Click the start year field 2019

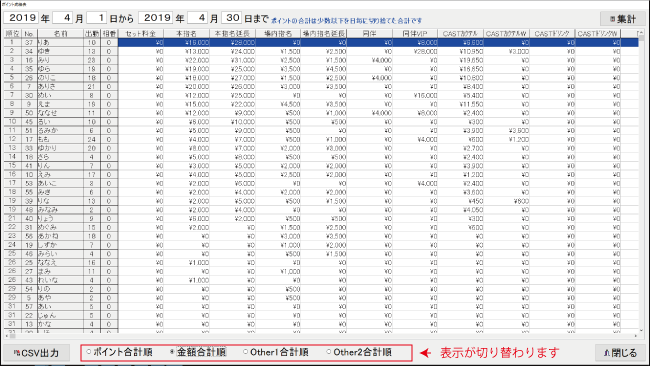pos(22,18)
